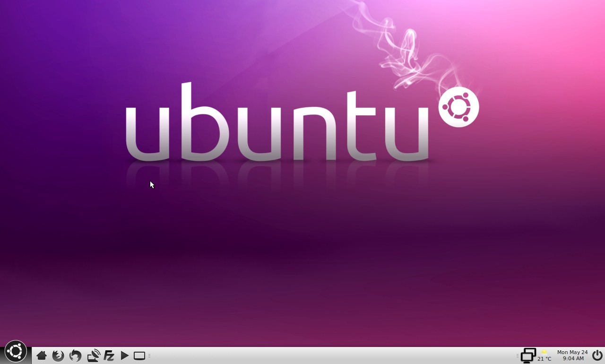Click the play triangle media launcher
605x364 pixels.
125,355
